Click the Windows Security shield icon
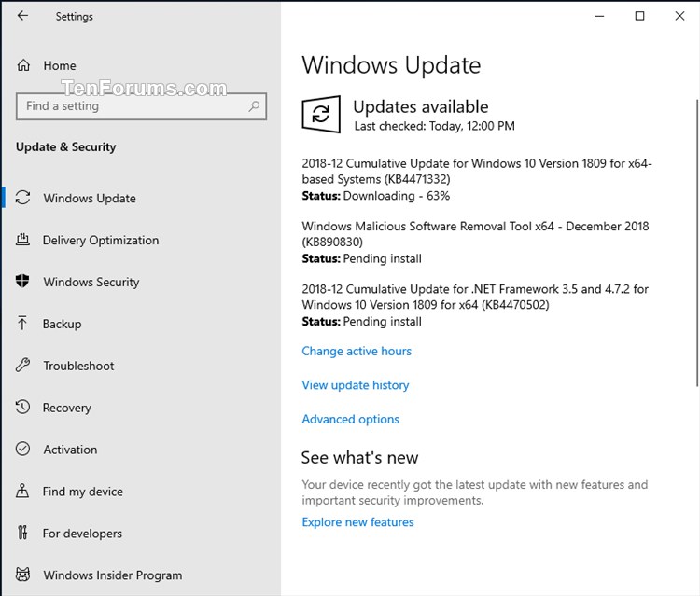 pos(22,281)
